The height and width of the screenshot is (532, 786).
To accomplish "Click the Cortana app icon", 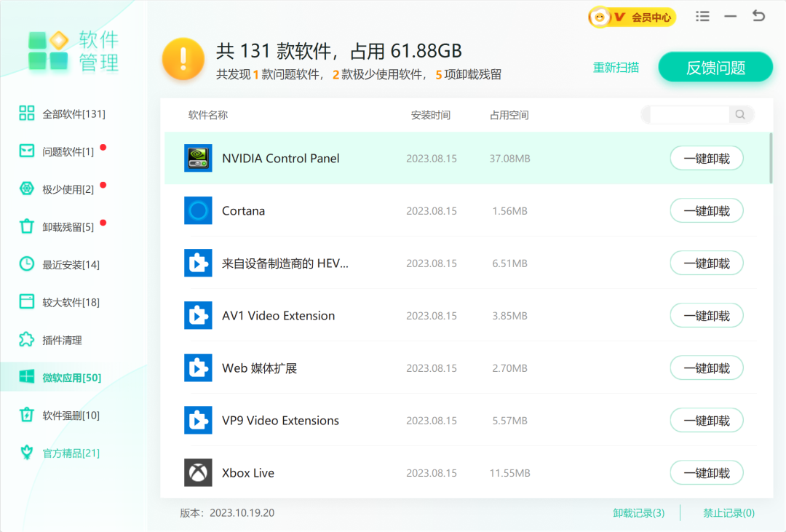I will coord(198,210).
